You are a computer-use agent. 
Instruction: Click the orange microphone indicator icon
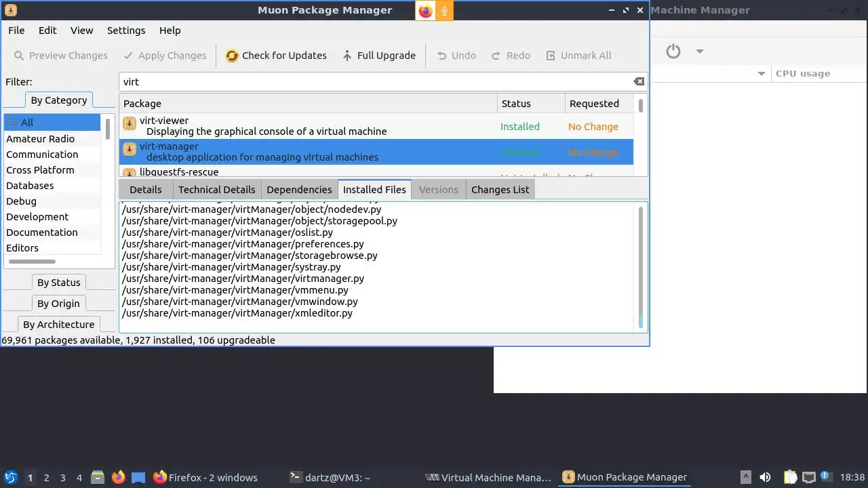[x=444, y=10]
